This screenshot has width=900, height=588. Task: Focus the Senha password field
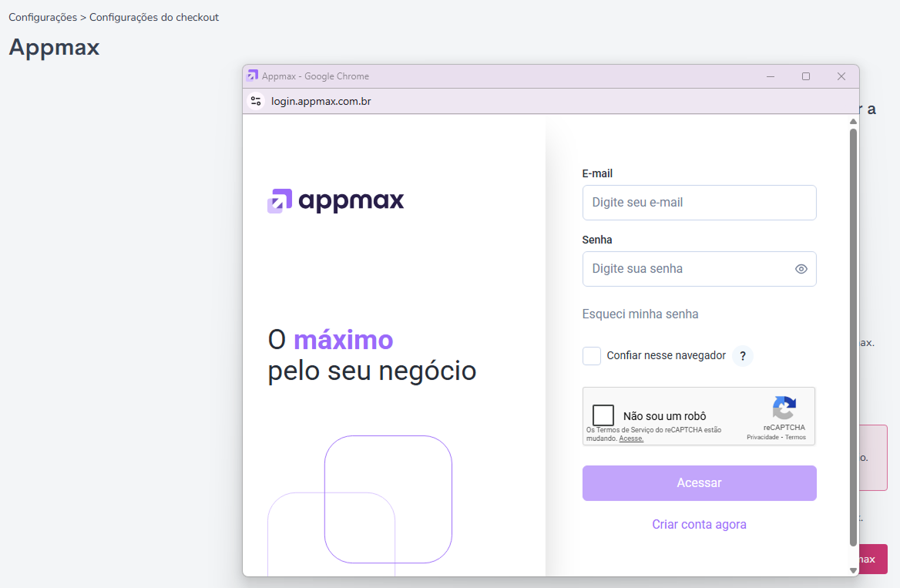(x=699, y=269)
